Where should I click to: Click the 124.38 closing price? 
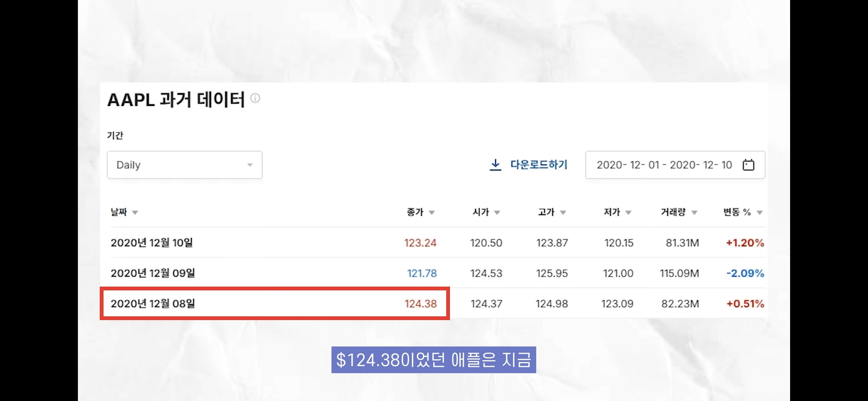point(421,304)
